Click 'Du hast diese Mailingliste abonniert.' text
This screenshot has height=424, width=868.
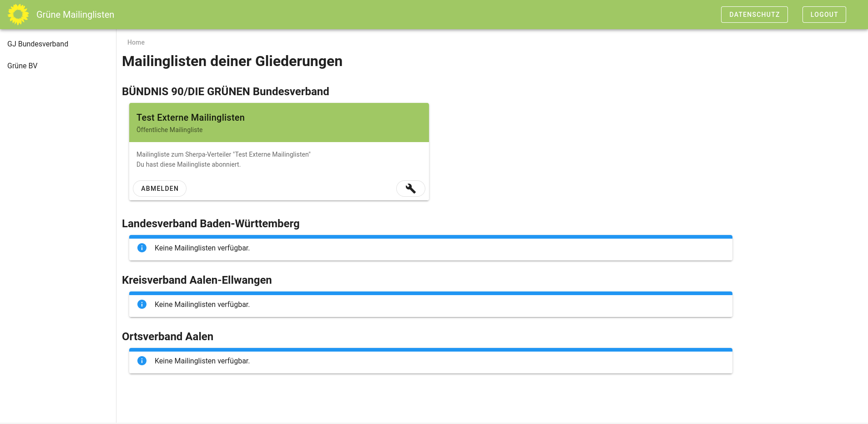(x=188, y=164)
